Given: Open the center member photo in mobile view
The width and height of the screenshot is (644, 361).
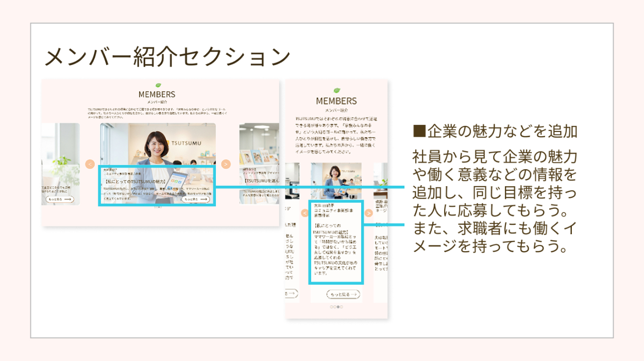Looking at the screenshot, I should click(336, 180).
